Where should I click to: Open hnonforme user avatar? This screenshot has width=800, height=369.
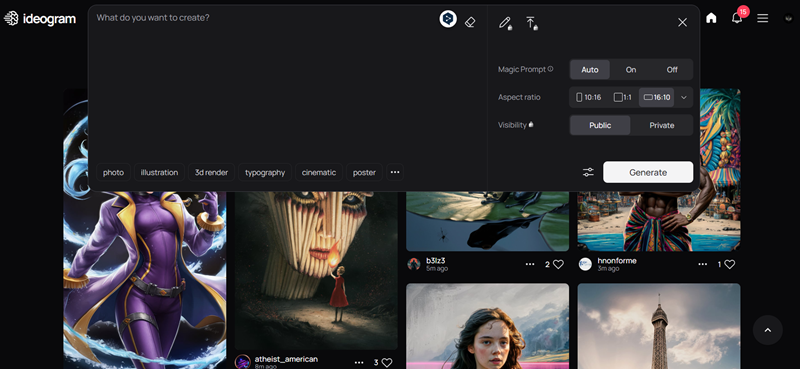pos(585,264)
